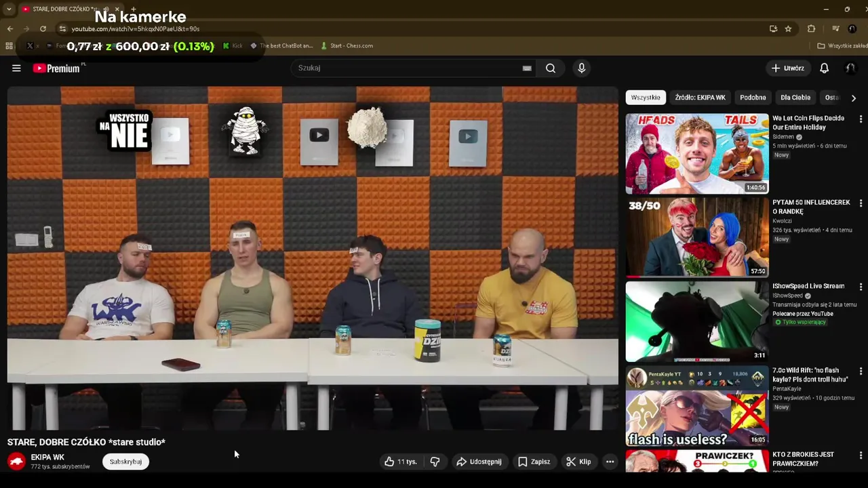
Task: Click the Udostępnij share button
Action: (x=479, y=462)
